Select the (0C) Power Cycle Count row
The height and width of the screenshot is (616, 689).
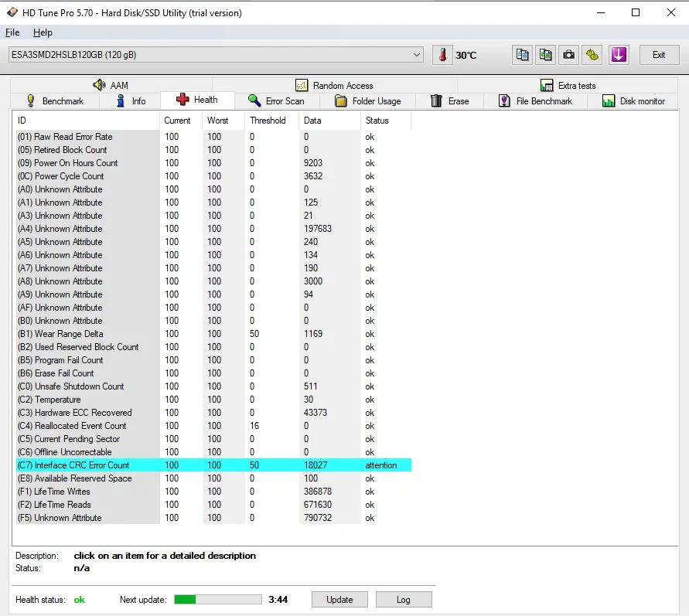tap(213, 176)
